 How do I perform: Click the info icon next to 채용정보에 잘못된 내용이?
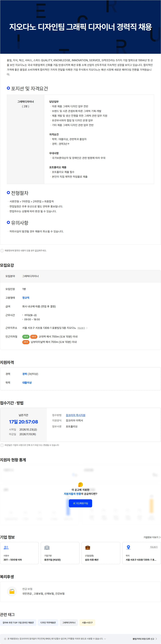(x=2, y=251)
